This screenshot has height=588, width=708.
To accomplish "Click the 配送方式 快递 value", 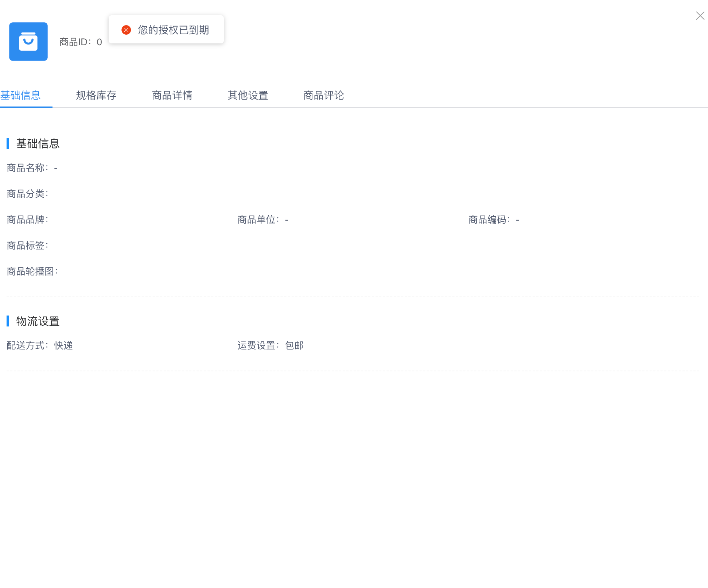I will [64, 345].
